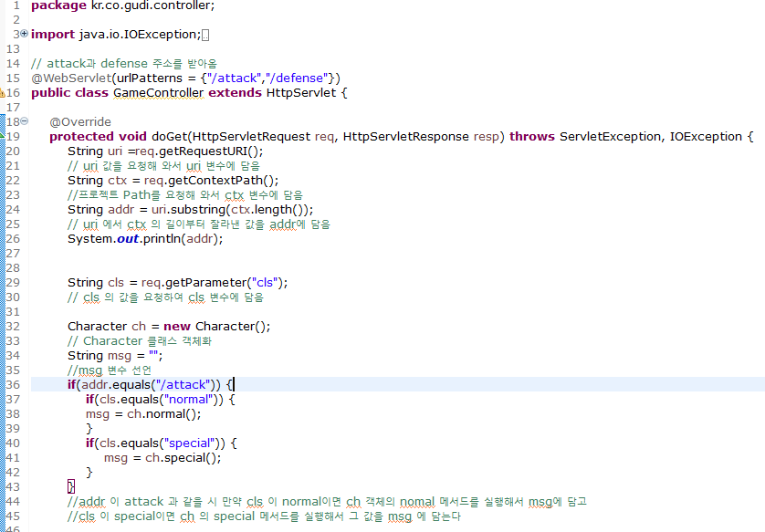Click the override indicator triangle at line 19
This screenshot has width=765, height=532.
pyautogui.click(x=2, y=134)
